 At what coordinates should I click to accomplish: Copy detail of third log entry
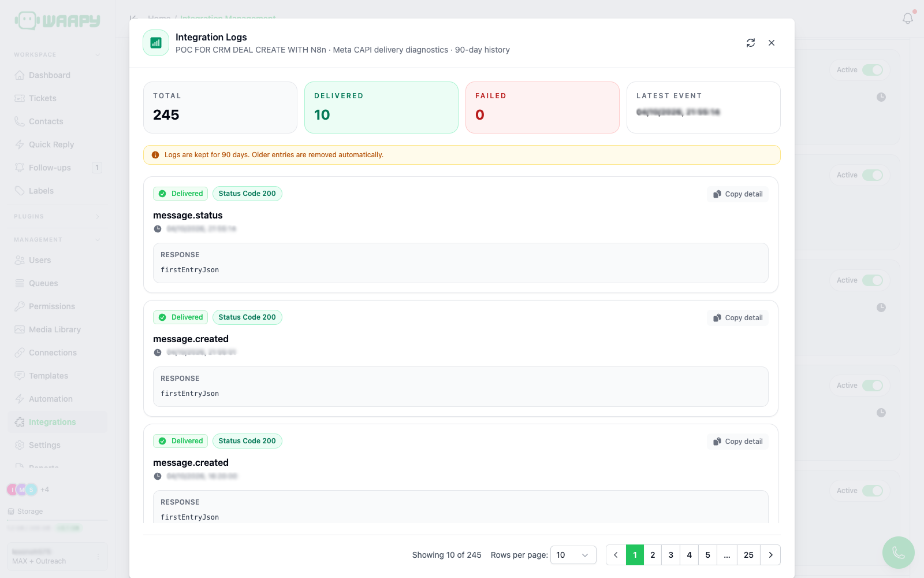click(x=737, y=442)
